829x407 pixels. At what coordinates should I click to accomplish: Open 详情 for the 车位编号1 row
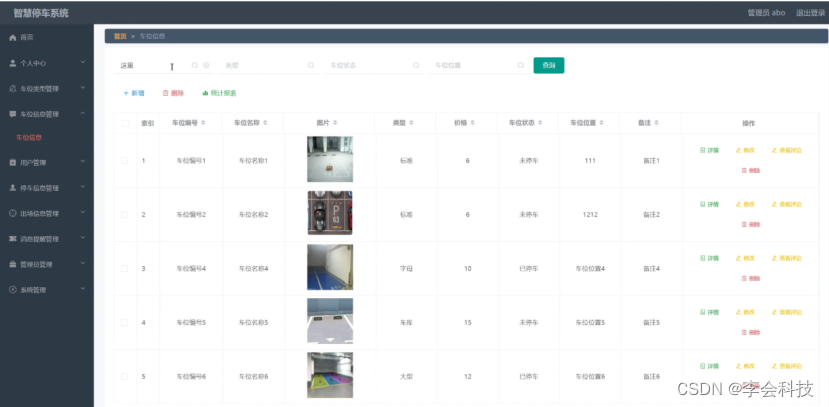click(710, 151)
